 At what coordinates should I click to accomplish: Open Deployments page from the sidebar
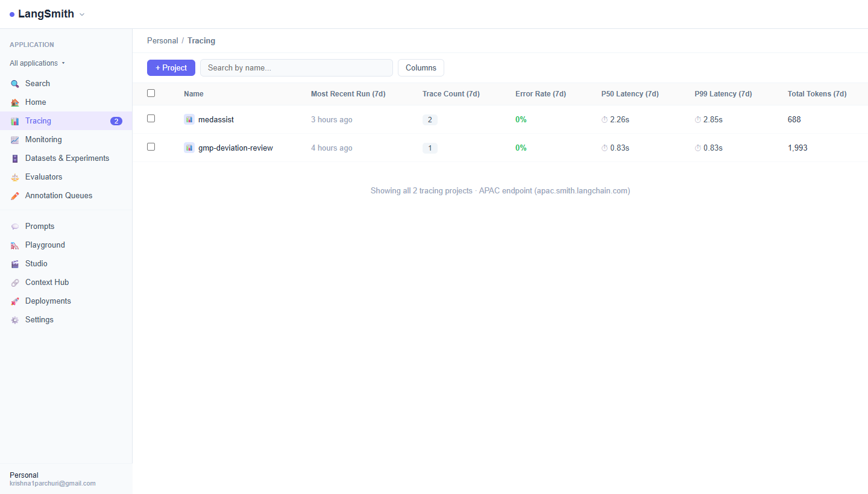tap(66, 301)
